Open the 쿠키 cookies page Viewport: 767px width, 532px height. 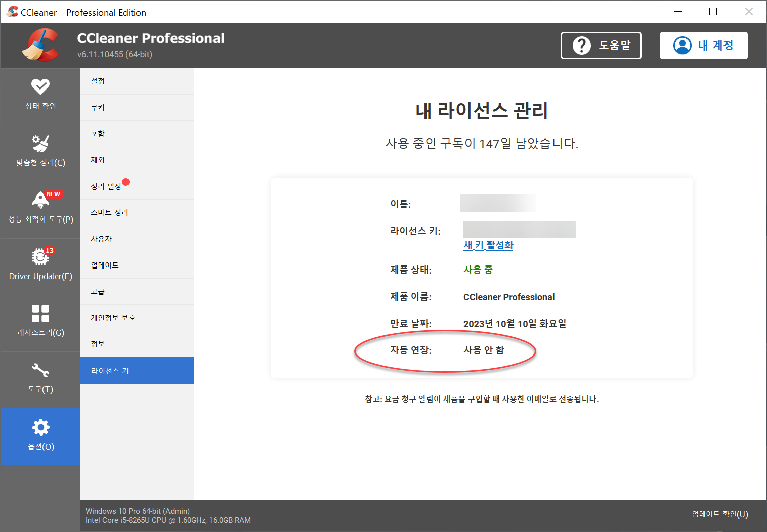coord(137,108)
